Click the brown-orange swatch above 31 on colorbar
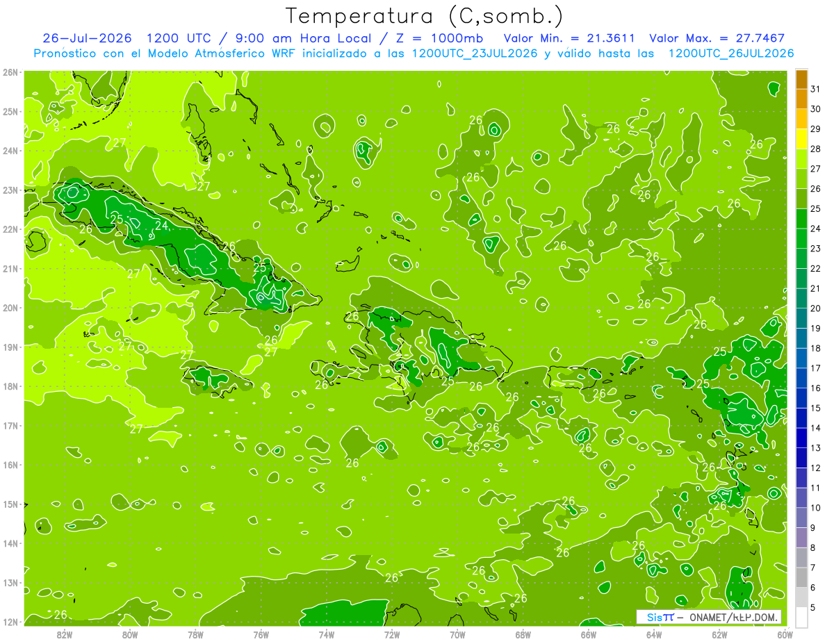The image size is (834, 644). [801, 79]
